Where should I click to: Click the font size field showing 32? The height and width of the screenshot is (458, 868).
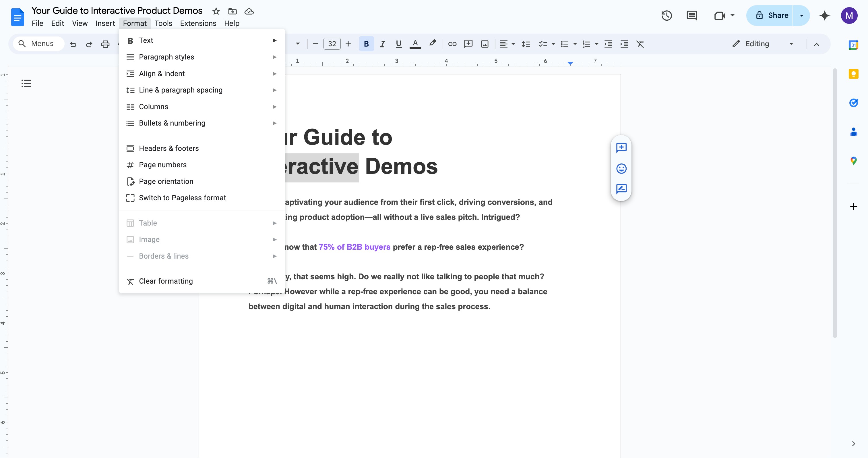[332, 44]
